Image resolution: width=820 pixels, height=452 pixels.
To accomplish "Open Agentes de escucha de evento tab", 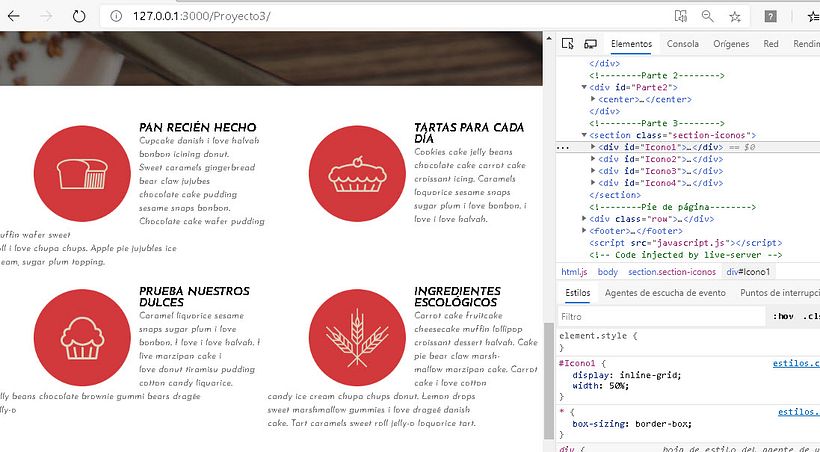I will click(665, 293).
